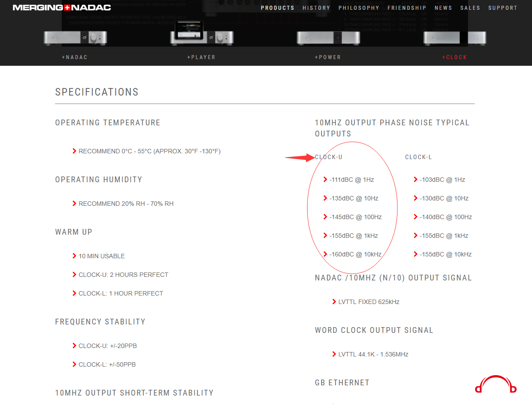This screenshot has width=532, height=404.
Task: Click the CLOCK-U column label
Action: coord(329,157)
